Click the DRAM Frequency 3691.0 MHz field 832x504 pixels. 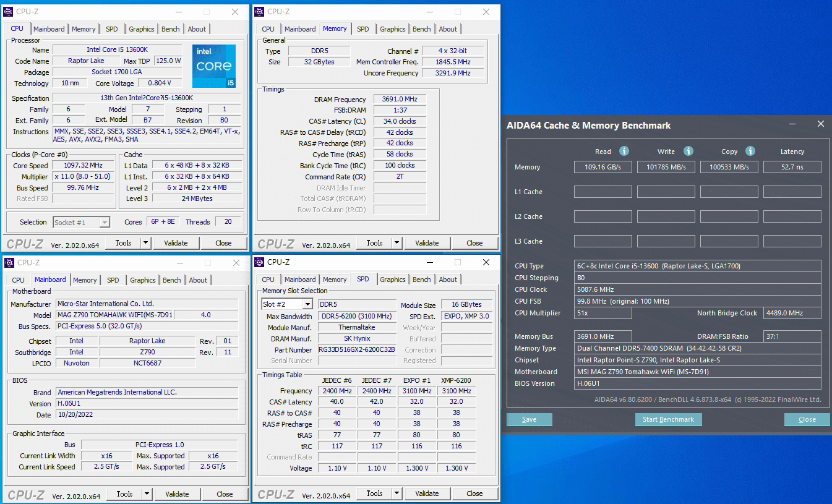400,100
